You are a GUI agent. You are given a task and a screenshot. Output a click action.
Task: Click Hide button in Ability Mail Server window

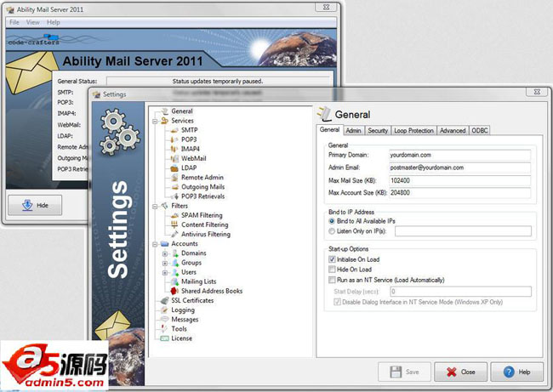point(35,205)
